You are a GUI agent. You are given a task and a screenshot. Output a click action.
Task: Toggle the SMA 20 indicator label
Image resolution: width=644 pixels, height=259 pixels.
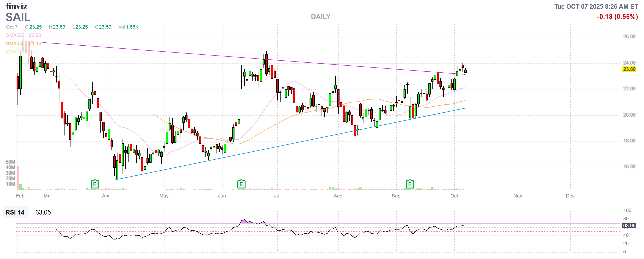[x=15, y=35]
